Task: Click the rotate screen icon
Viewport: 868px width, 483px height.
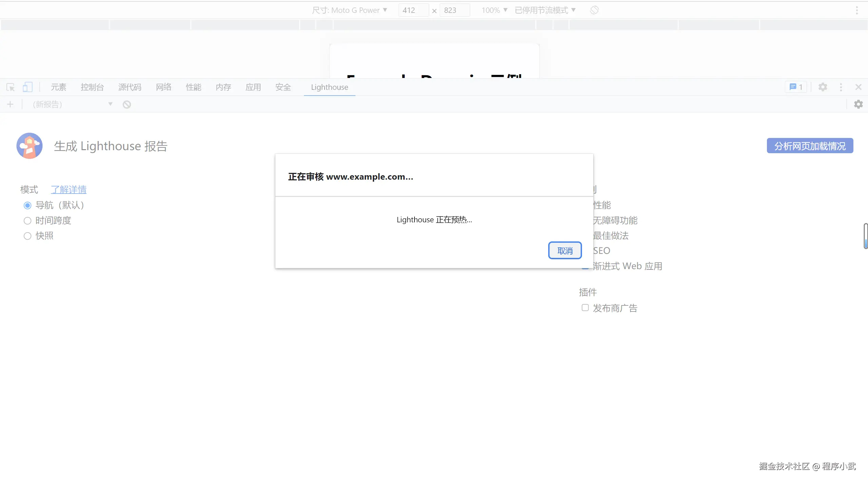Action: [x=594, y=10]
